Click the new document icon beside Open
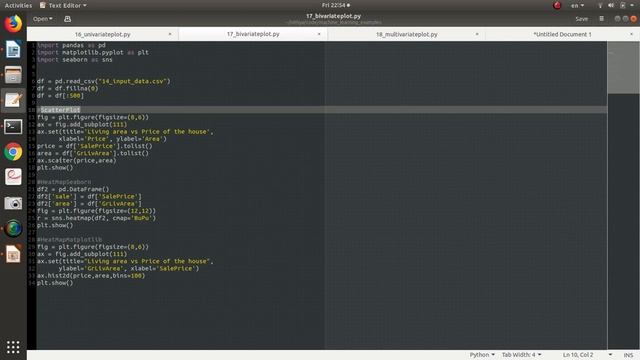This screenshot has width=640, height=360. point(67,19)
